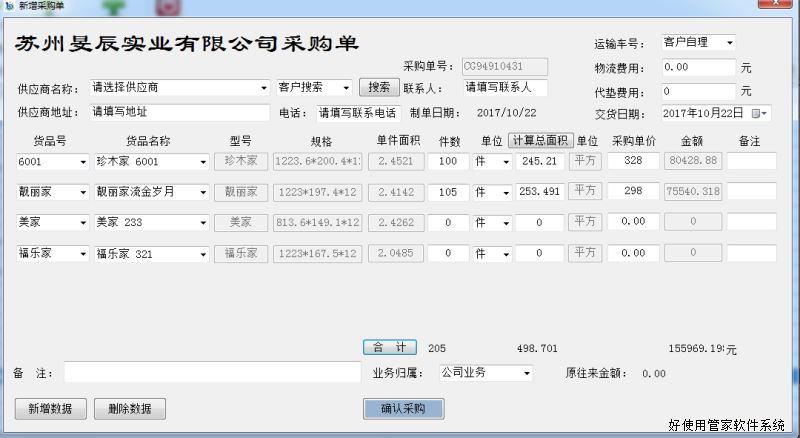Expand the 供应商名称 supplier dropdown
The width and height of the screenshot is (800, 438).
pyautogui.click(x=264, y=88)
